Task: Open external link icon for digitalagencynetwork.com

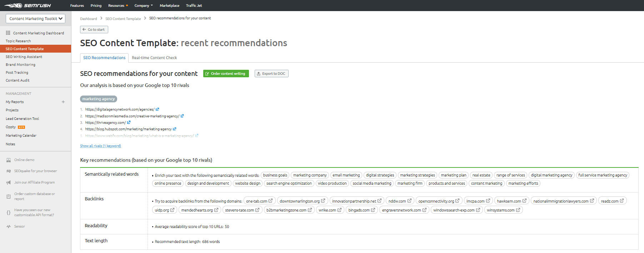Action: click(x=157, y=109)
